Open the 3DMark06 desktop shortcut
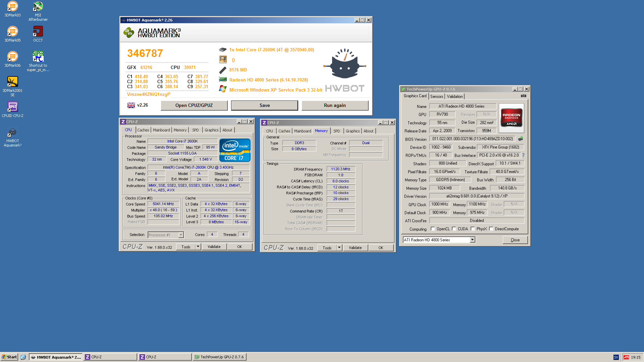 [x=12, y=59]
